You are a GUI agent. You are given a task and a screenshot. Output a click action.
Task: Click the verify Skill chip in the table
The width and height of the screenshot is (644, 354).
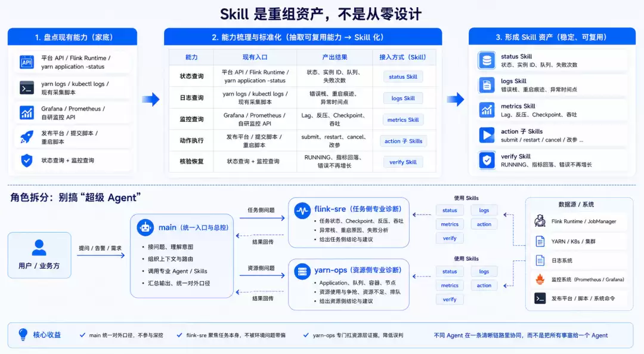tap(403, 162)
